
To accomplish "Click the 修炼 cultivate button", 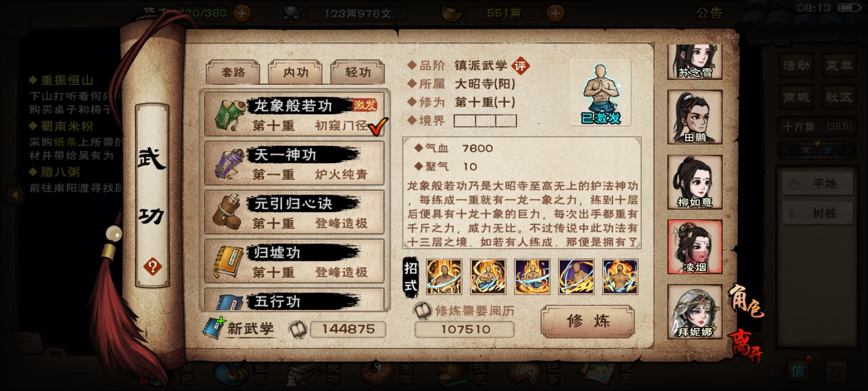I will tap(588, 321).
